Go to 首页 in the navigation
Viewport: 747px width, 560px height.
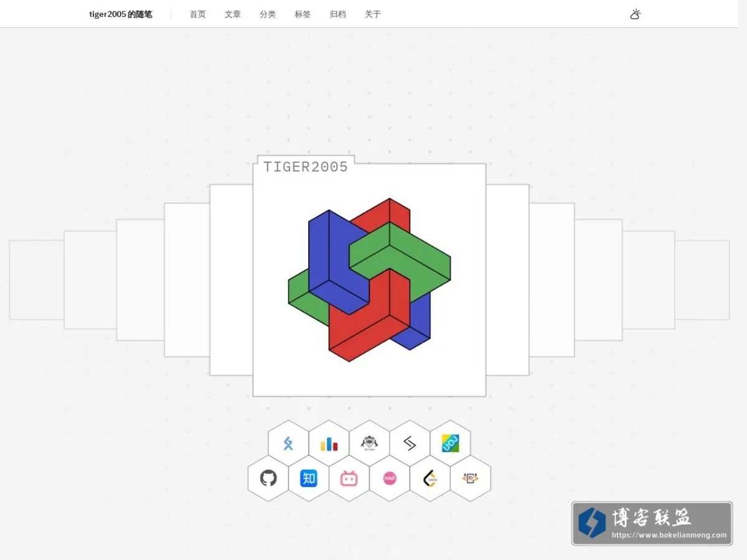(x=198, y=14)
